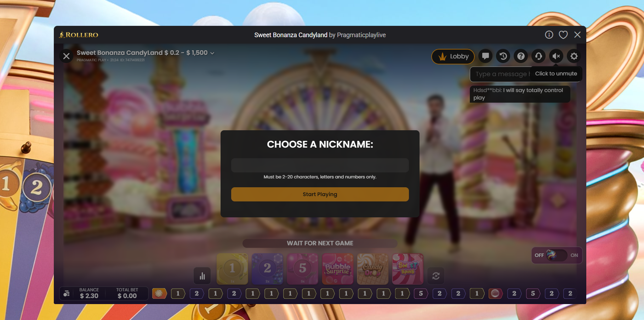644x320 pixels.
Task: Contact support via headset icon
Action: pyautogui.click(x=538, y=56)
